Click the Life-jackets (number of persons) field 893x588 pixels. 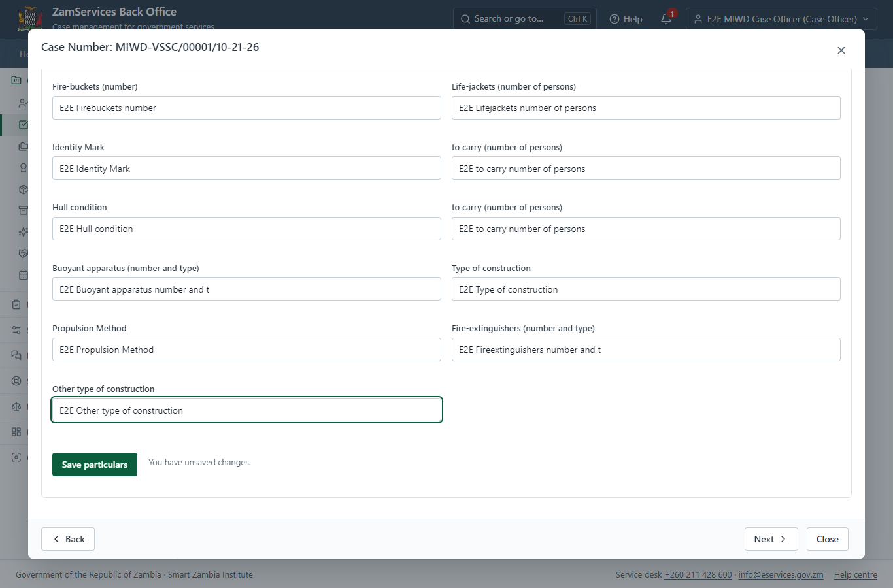[x=646, y=108]
